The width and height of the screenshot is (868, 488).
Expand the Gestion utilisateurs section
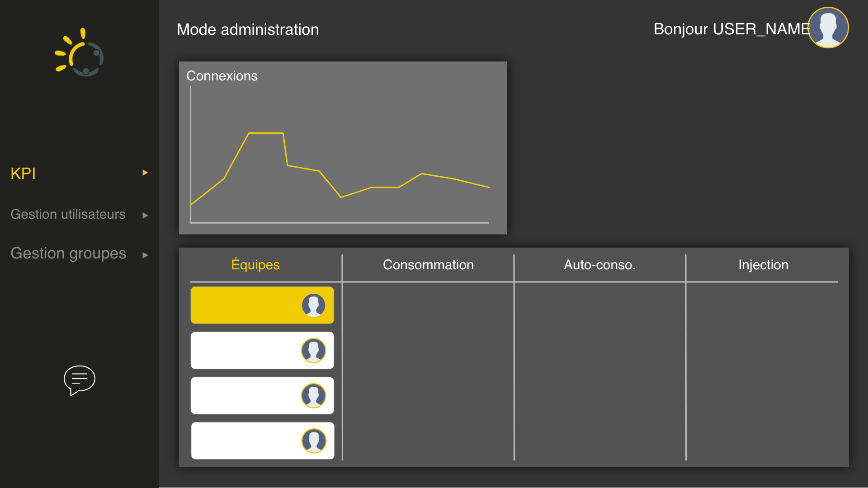[145, 216]
